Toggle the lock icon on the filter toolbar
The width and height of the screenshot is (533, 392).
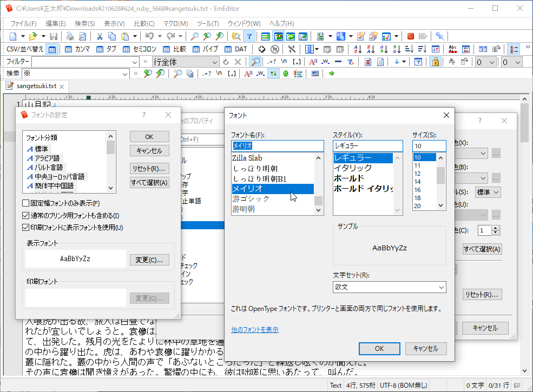tap(436, 62)
